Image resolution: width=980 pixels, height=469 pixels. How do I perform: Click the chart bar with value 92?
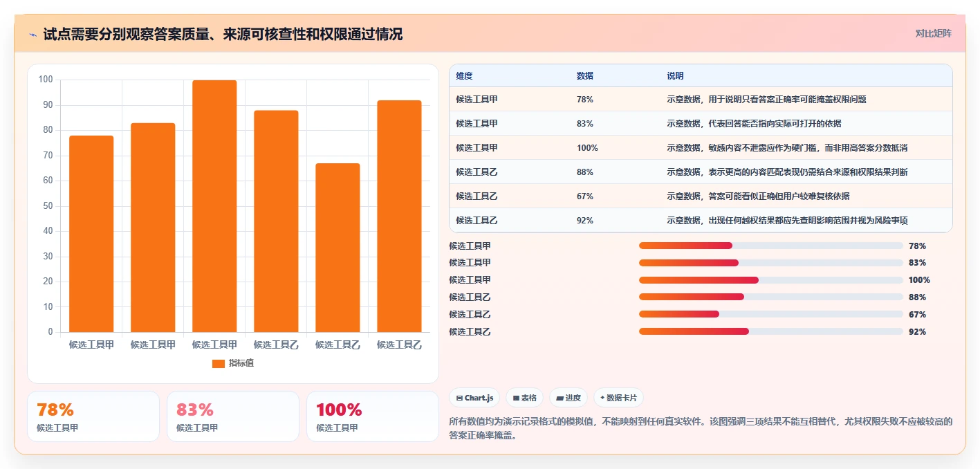tap(399, 217)
